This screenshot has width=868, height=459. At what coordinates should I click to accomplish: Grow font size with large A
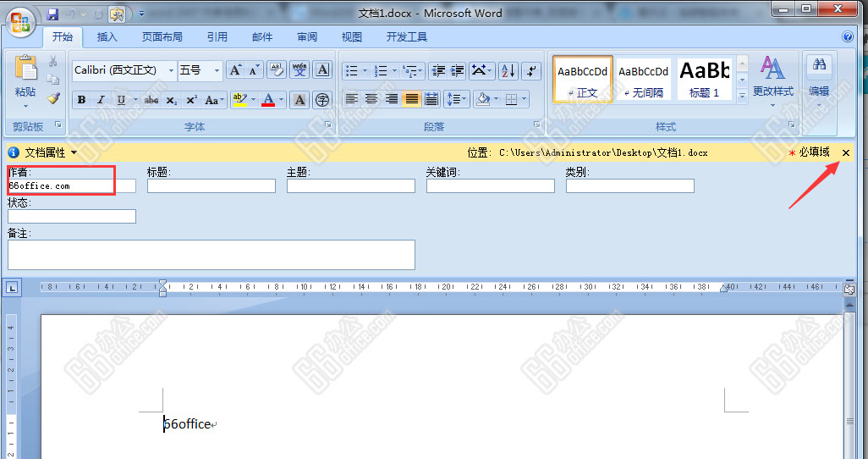tap(235, 70)
